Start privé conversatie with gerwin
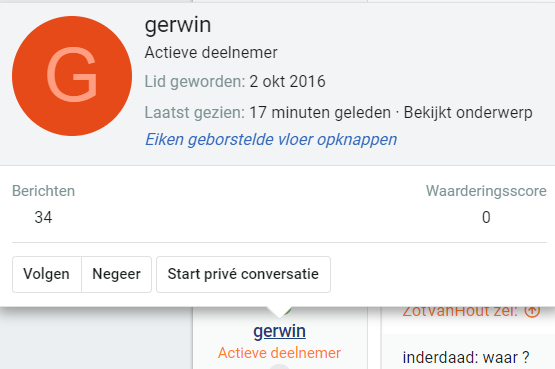Image resolution: width=555 pixels, height=369 pixels. coord(243,274)
